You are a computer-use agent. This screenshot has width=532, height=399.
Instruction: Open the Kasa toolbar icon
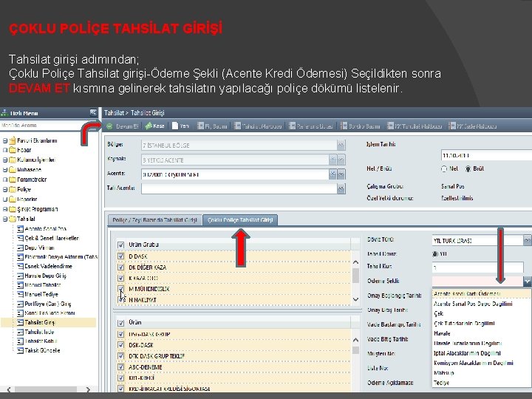pos(148,126)
